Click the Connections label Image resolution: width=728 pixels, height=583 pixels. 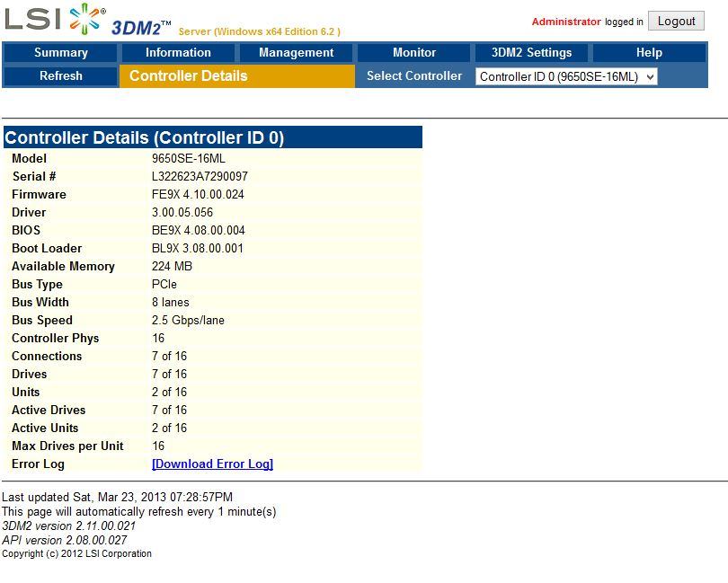pyautogui.click(x=47, y=356)
